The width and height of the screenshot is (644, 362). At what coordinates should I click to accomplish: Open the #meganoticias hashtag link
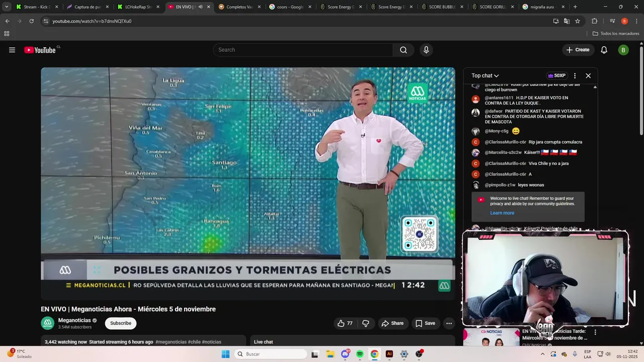[171, 342]
